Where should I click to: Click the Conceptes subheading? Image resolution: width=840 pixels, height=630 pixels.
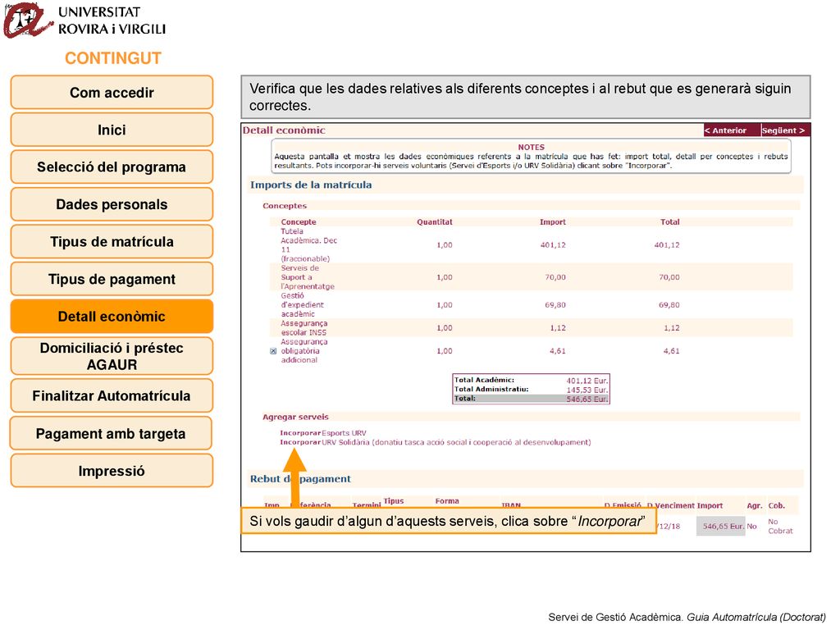point(285,206)
